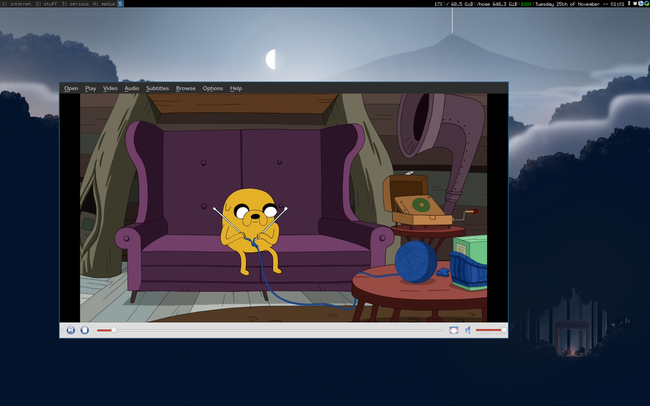The width and height of the screenshot is (650, 406).
Task: Switch to workspace 4: media
Action: pyautogui.click(x=104, y=4)
